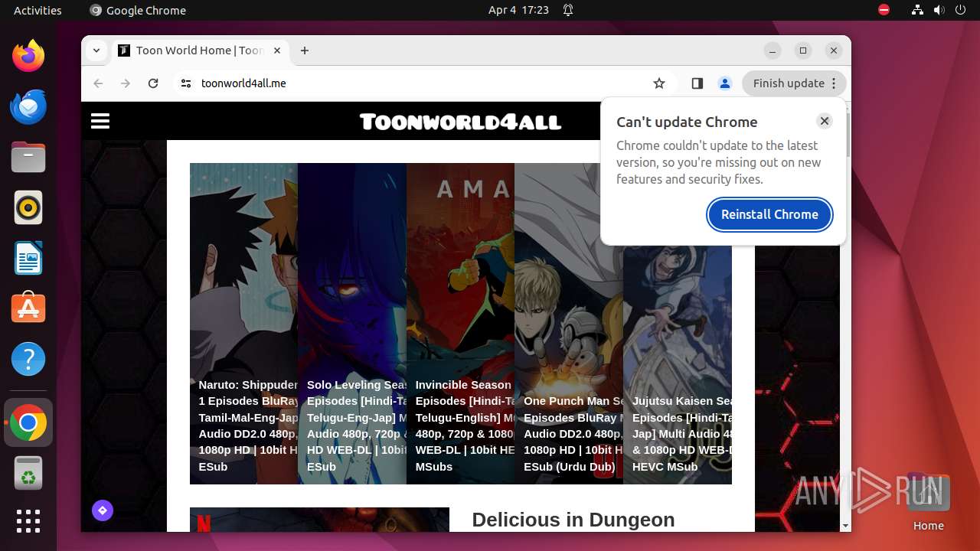This screenshot has height=551, width=980.
Task: Maximize the Chrome window
Action: (x=803, y=51)
